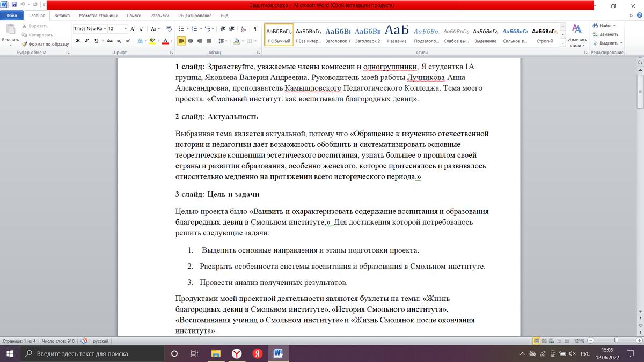Click the Paste (Вставить) clipboard icon

pyautogui.click(x=10, y=29)
